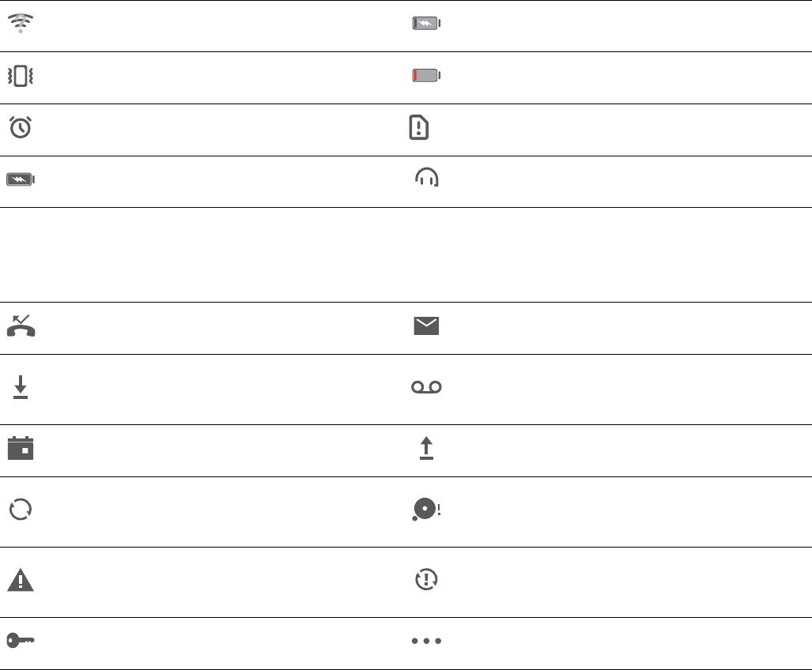This screenshot has height=670, width=812.
Task: Click the vibrate mode phone icon
Action: pos(21,77)
